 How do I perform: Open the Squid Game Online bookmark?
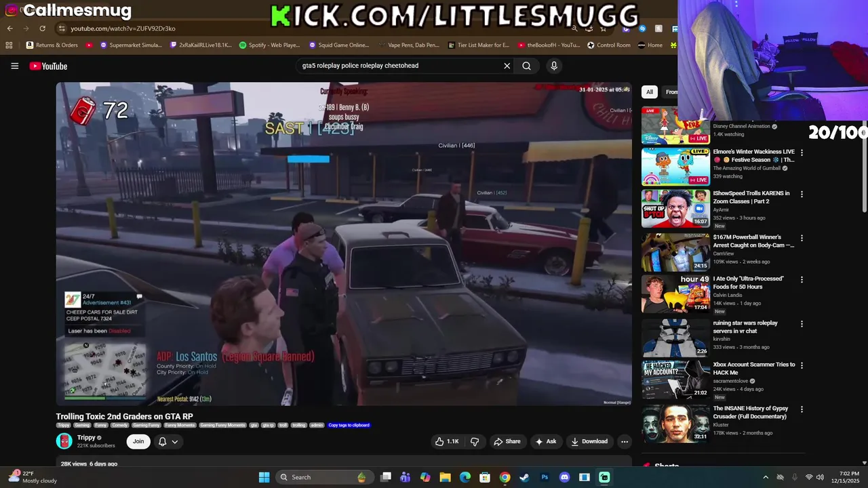339,45
